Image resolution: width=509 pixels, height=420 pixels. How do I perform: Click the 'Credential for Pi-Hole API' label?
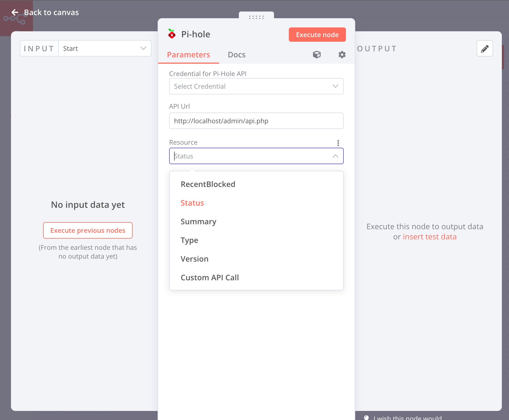208,74
